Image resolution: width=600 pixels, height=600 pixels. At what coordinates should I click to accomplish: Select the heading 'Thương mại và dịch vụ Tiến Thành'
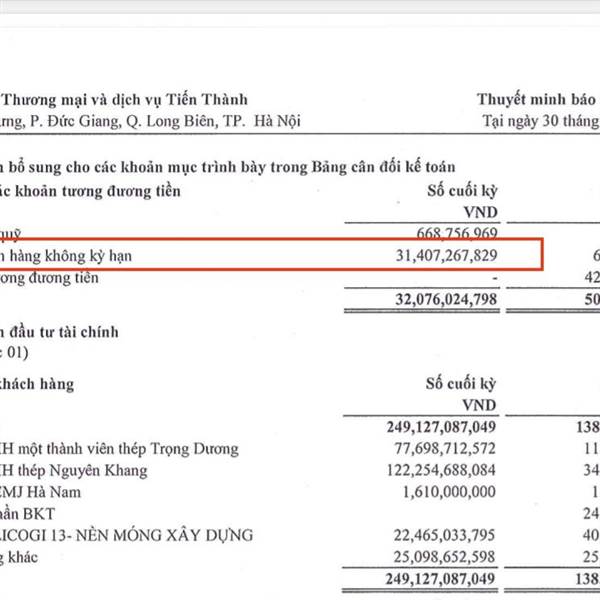coord(125,100)
